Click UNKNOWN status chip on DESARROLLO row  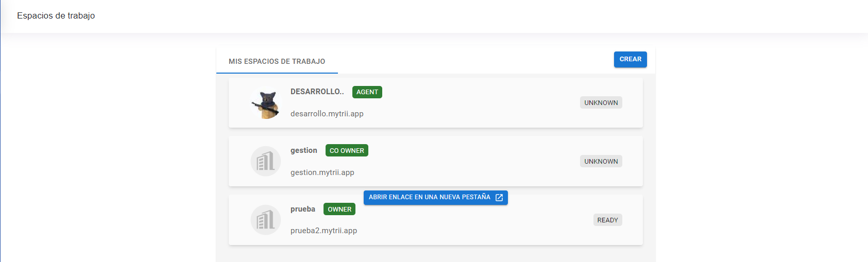click(x=601, y=103)
